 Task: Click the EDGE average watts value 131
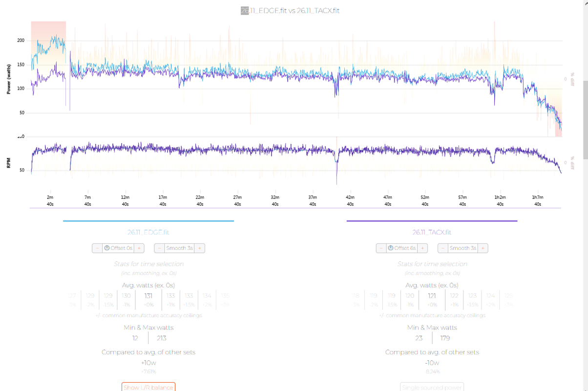[148, 296]
